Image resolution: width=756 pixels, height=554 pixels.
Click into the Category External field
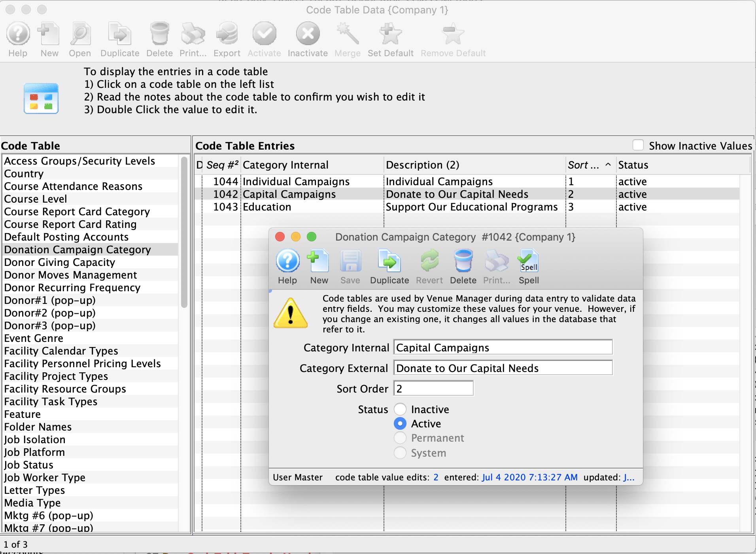coord(503,368)
